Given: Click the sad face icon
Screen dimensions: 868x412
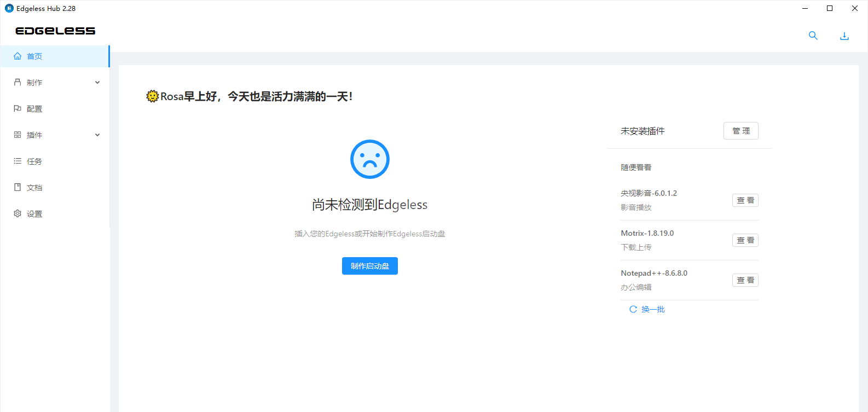Looking at the screenshot, I should [x=370, y=159].
